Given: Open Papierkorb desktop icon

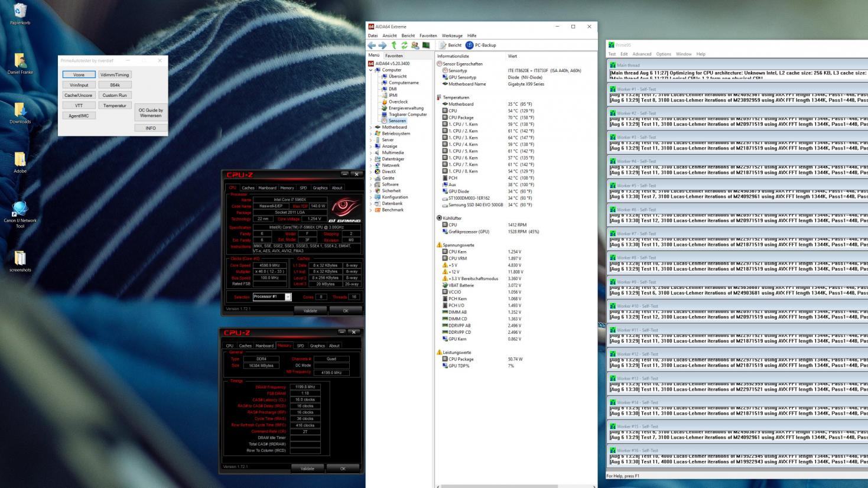Looking at the screenshot, I should tap(20, 14).
